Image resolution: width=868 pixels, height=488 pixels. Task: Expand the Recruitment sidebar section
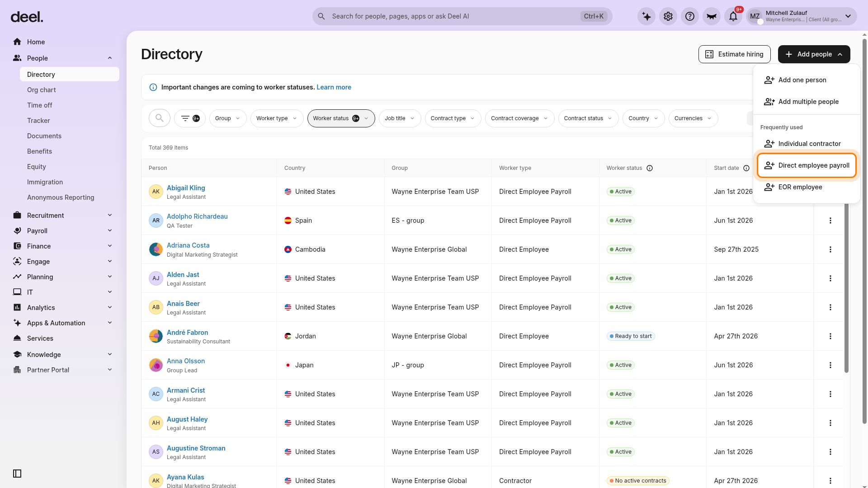[x=110, y=215]
